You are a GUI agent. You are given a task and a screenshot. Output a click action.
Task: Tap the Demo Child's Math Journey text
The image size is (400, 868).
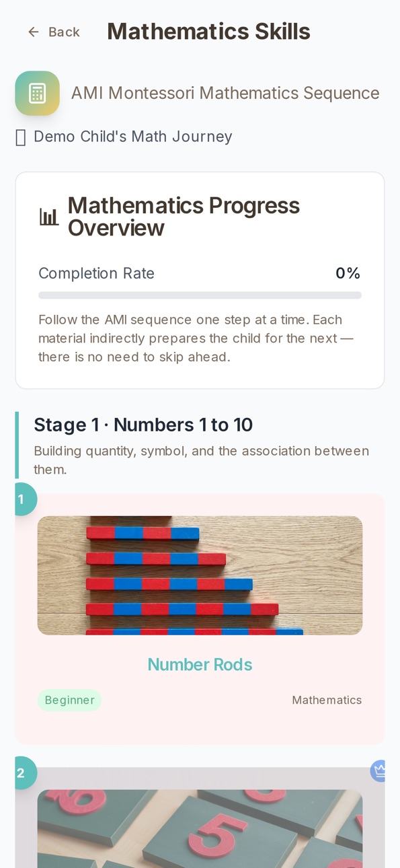(133, 137)
